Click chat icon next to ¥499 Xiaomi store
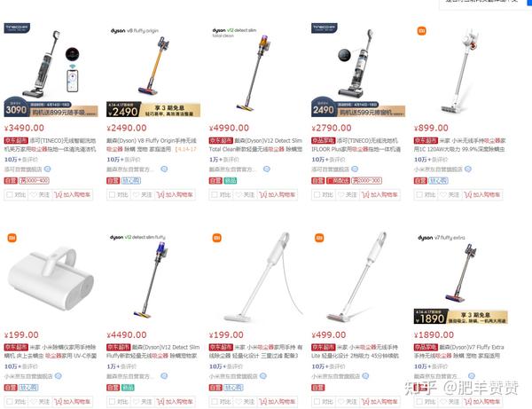 click(x=365, y=376)
